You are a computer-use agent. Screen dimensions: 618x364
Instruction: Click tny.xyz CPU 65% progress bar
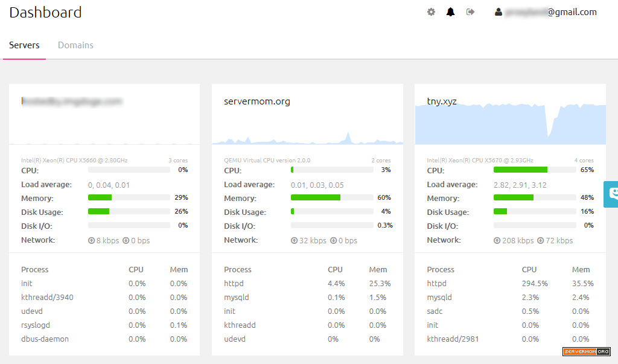[x=535, y=170]
